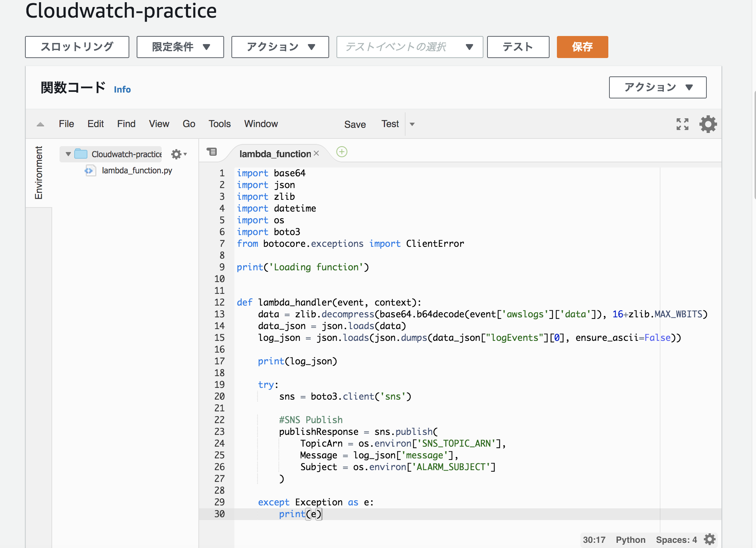Click the tab list icon beside lambda_function tab

pos(212,152)
